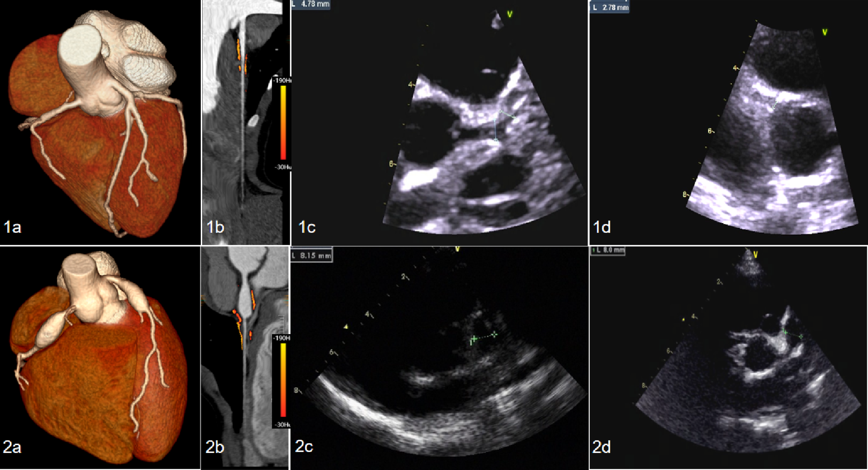This screenshot has height=470, width=868.
Task: Select the 3D heart rendering in panel 2a
Action: pyautogui.click(x=99, y=358)
